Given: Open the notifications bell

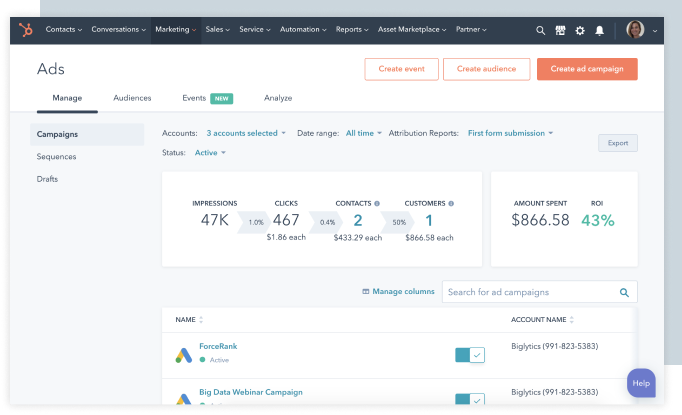Looking at the screenshot, I should coord(599,30).
